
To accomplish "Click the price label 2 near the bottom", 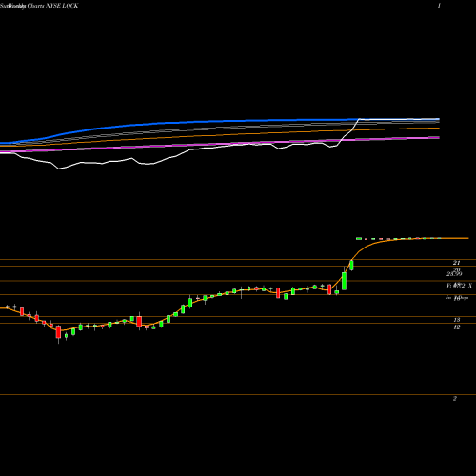I will [455, 398].
